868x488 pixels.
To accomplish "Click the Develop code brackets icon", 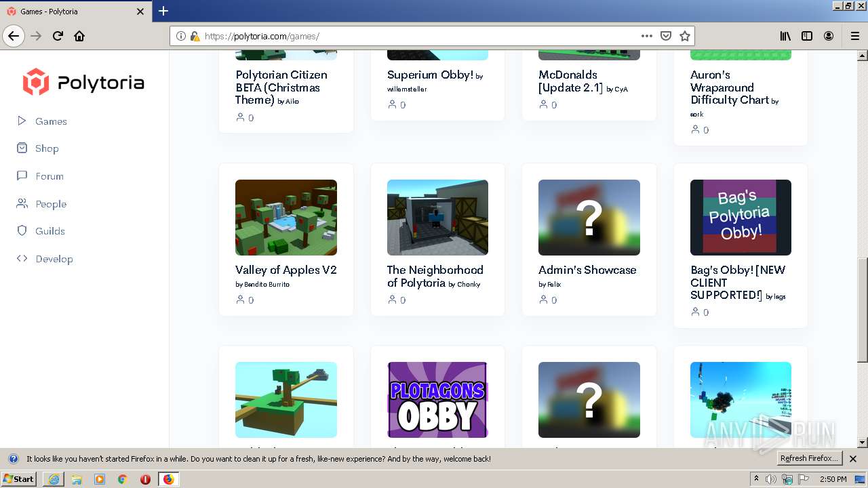I will click(22, 258).
